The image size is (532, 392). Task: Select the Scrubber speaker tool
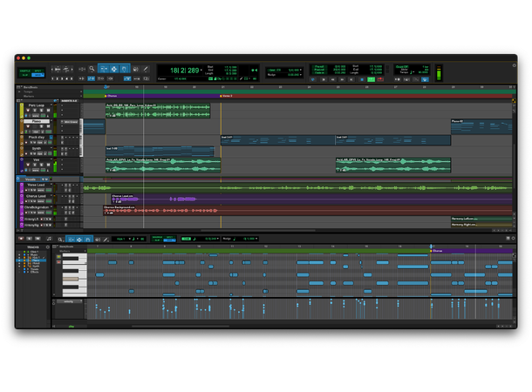[x=136, y=69]
